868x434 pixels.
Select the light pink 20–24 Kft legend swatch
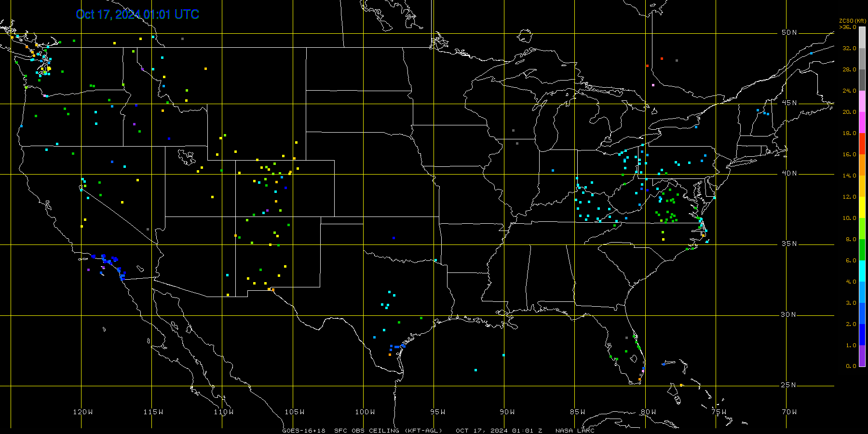862,101
